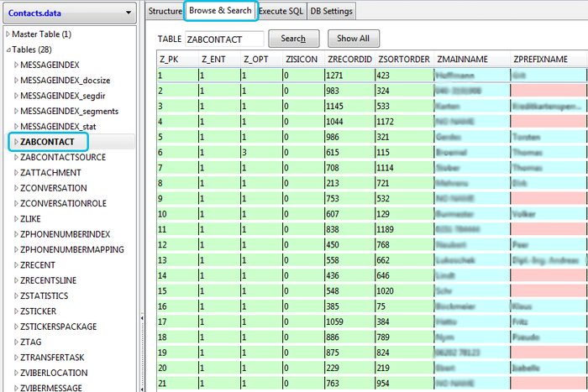Click the ZSORTORDER column header
The height and width of the screenshot is (392, 588).
404,60
